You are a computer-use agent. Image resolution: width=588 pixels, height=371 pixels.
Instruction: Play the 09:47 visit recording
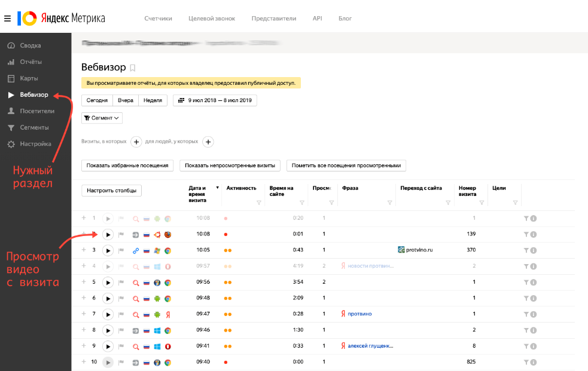coord(108,314)
